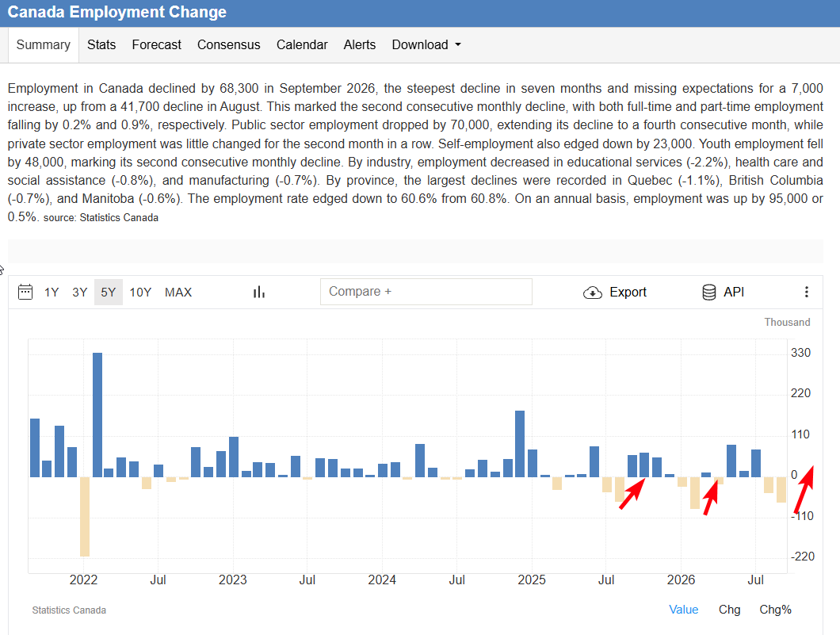Select the 10Y time range

140,292
